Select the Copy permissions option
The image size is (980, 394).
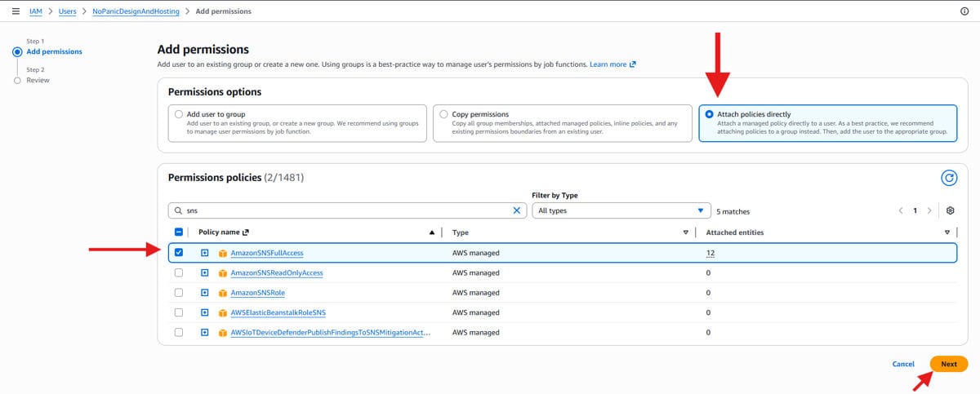(x=443, y=114)
